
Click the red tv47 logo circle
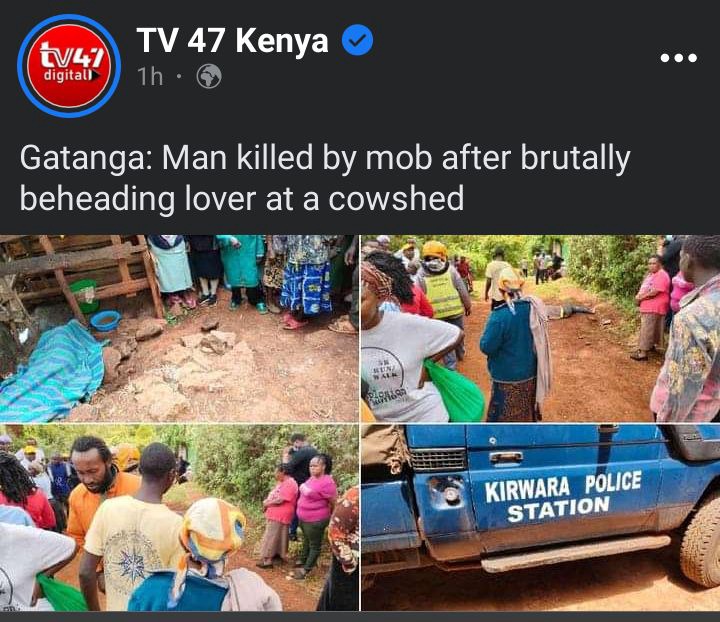(69, 66)
